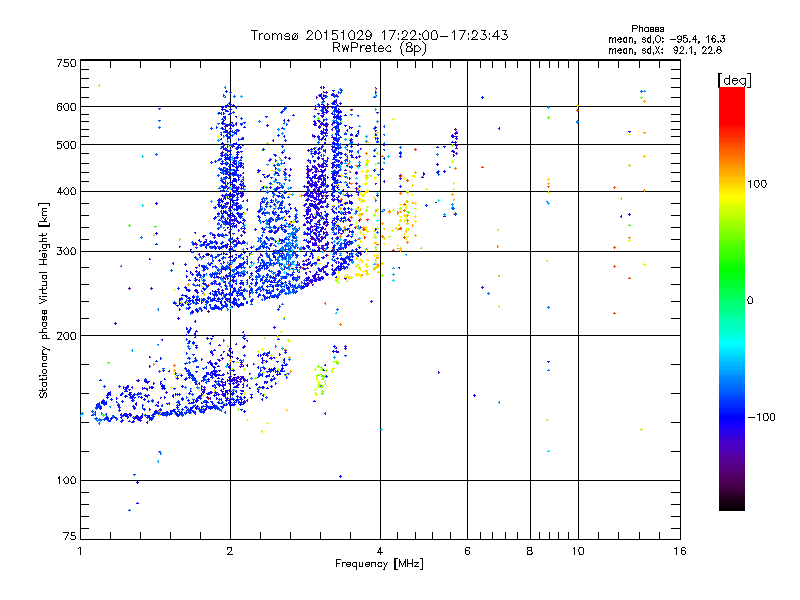Screen dimensions: 800x600
Task: Click x-axis tick label '10' on frequency axis
Action: pyautogui.click(x=578, y=551)
